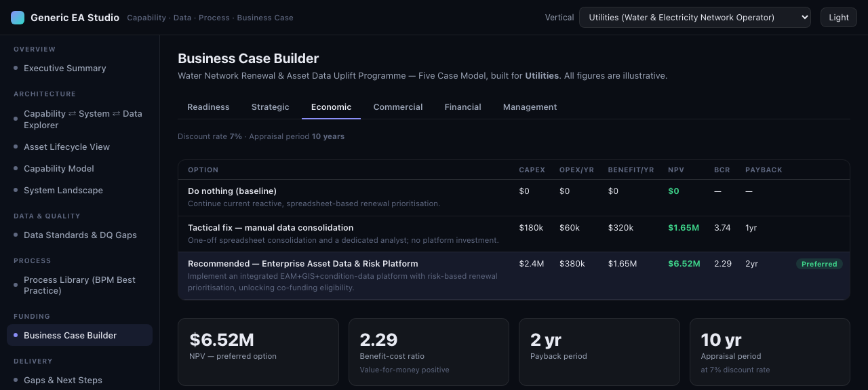Click the Generic EA Studio logo icon
Viewport: 868px width, 390px height.
coord(18,18)
